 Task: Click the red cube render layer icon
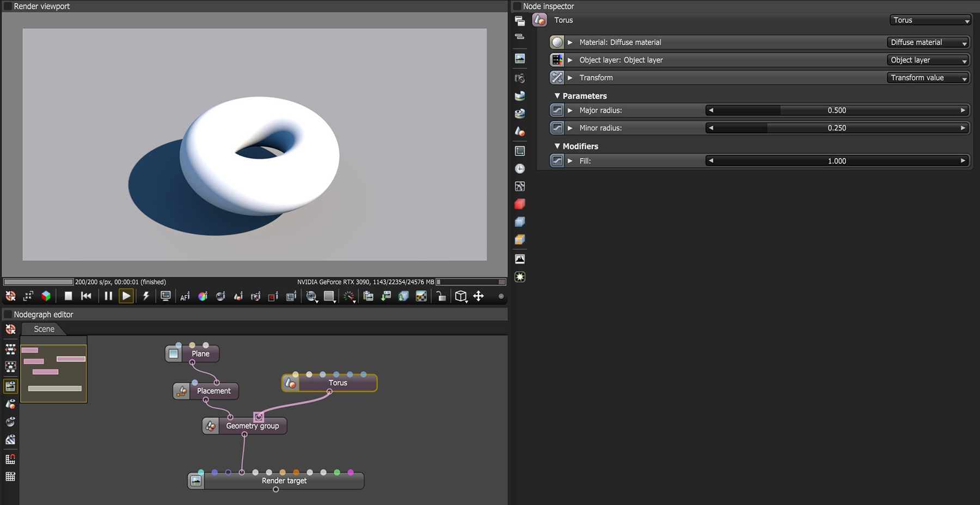coord(520,204)
